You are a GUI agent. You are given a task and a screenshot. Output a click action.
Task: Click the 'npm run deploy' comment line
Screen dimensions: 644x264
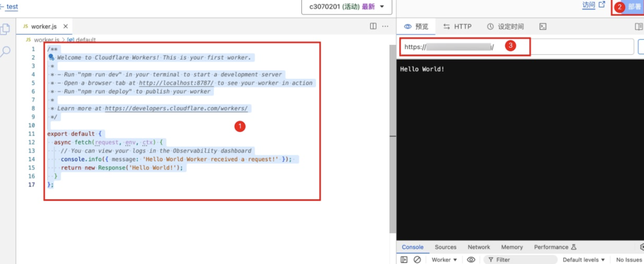pos(130,91)
